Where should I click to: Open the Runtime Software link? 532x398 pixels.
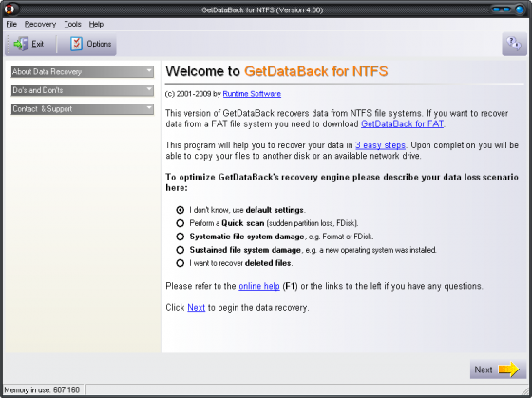coord(252,94)
